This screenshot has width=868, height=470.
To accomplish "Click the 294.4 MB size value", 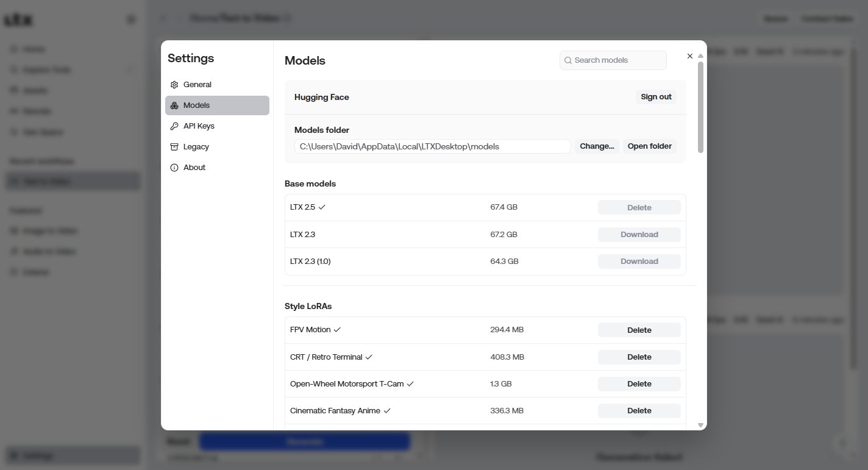I will point(507,330).
